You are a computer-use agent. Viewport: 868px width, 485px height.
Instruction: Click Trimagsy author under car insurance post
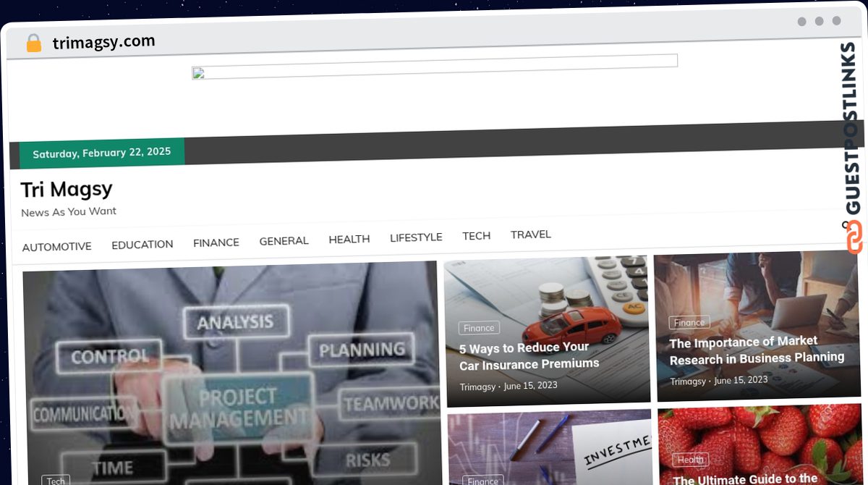[x=478, y=387]
